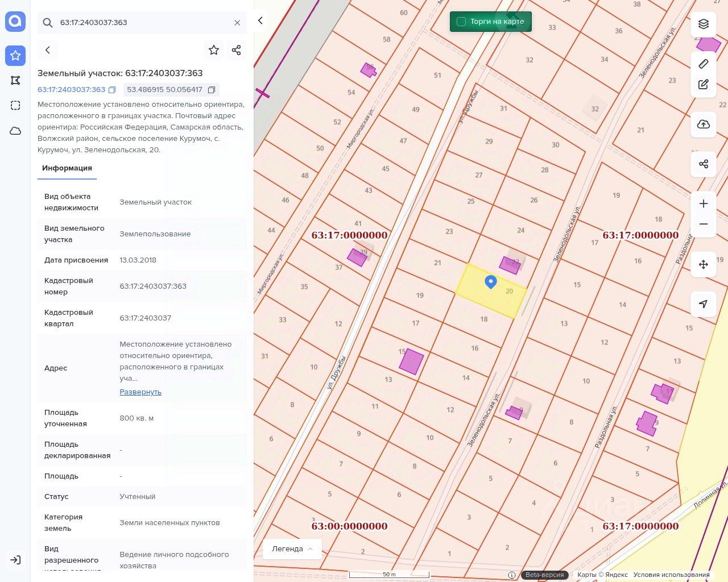Click the status value Учтенный
Screen dimensions: 728x582
click(138, 497)
